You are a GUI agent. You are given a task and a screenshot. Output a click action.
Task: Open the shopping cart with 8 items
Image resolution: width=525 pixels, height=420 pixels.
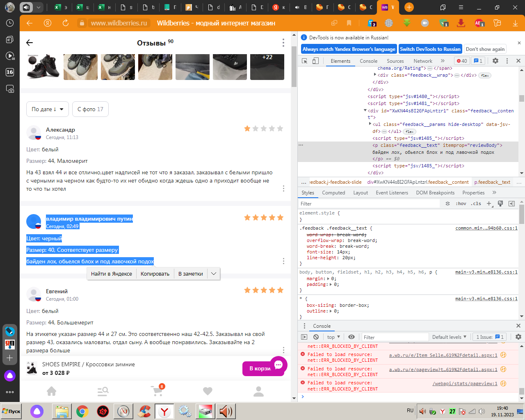157,390
